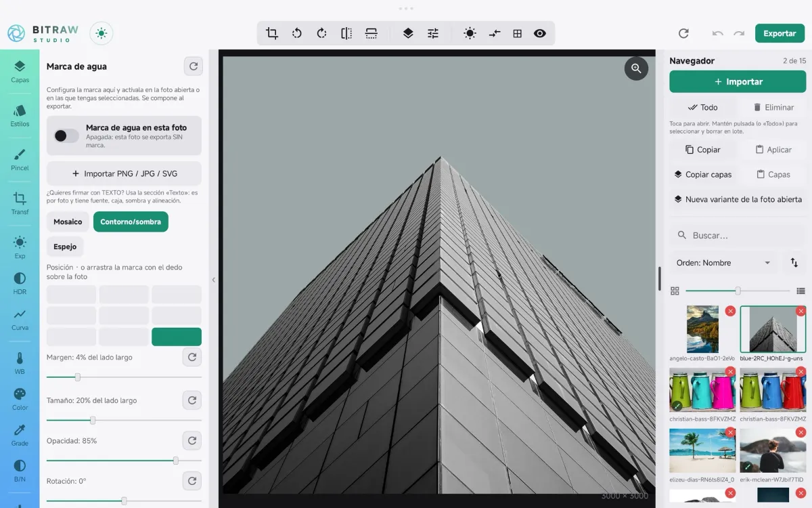The height and width of the screenshot is (508, 812).
Task: Switch to list view icon
Action: [800, 291]
